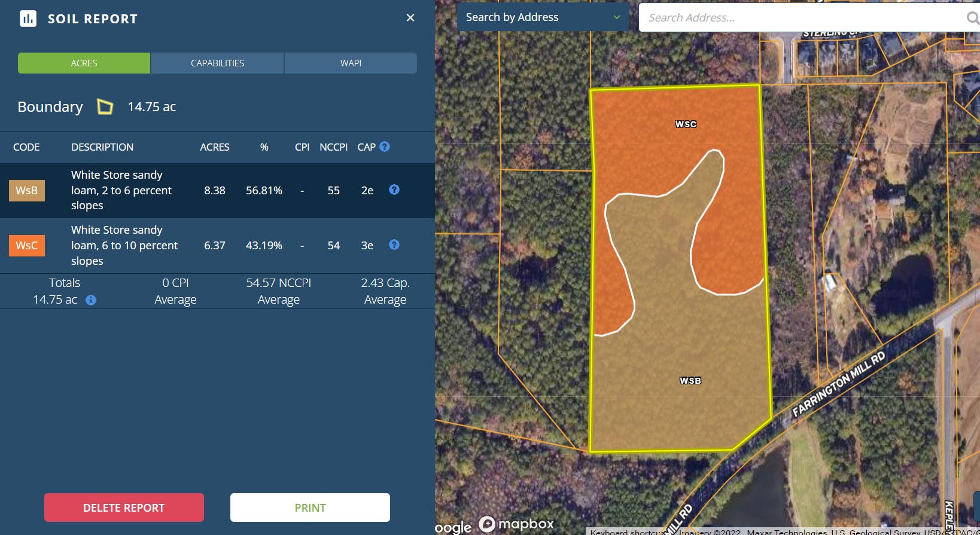
Task: Click the Search Address input field
Action: (x=802, y=18)
